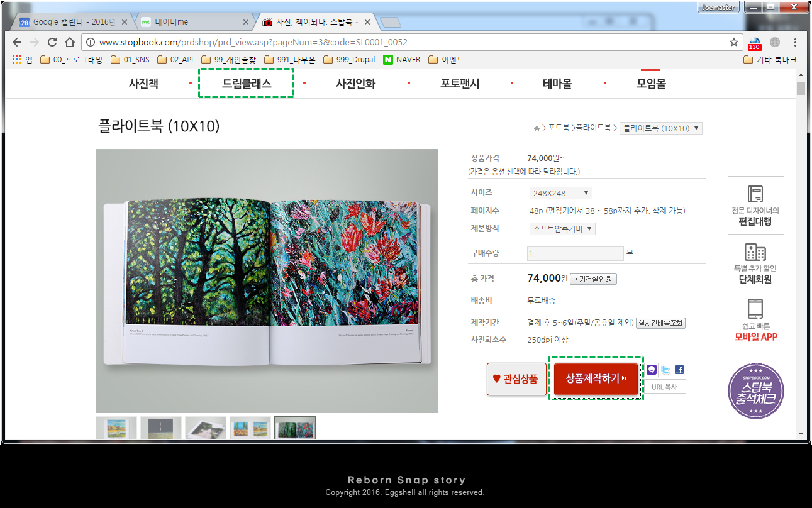Viewport: 812px width, 508px height.
Task: Switch to the Google 캘린더 tab
Action: coord(69,22)
